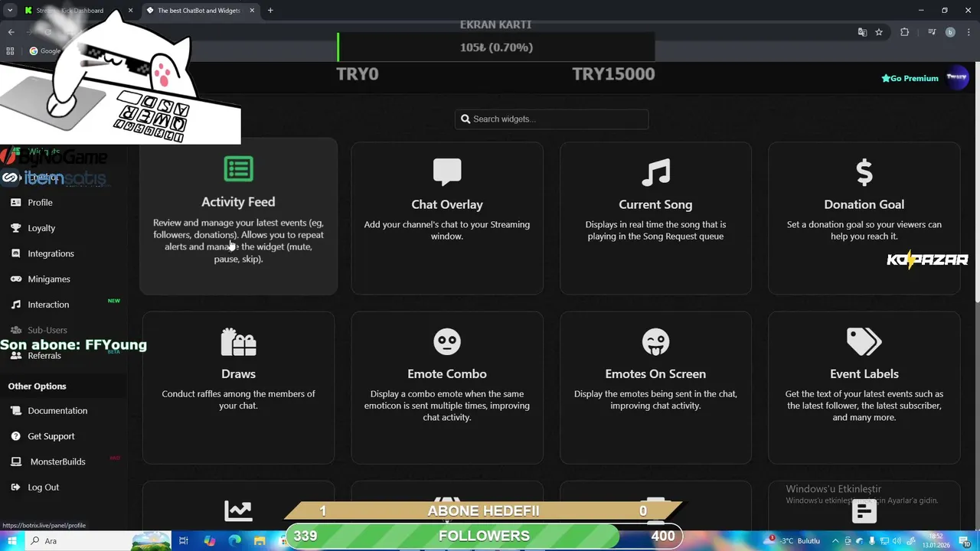Open the Get Support sidebar link
The image size is (980, 551).
(51, 436)
